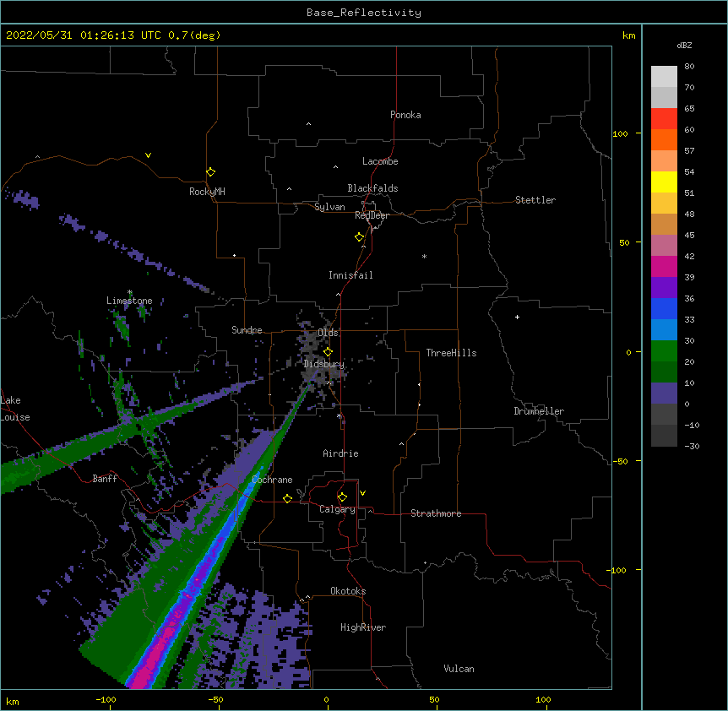Click the white asterisk marker east of Innisfail

click(424, 256)
